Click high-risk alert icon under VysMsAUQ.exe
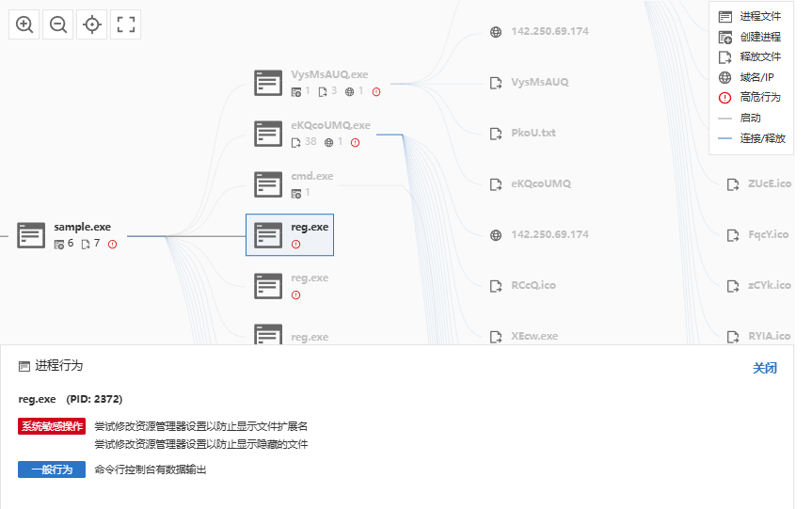This screenshot has height=509, width=812. (376, 91)
